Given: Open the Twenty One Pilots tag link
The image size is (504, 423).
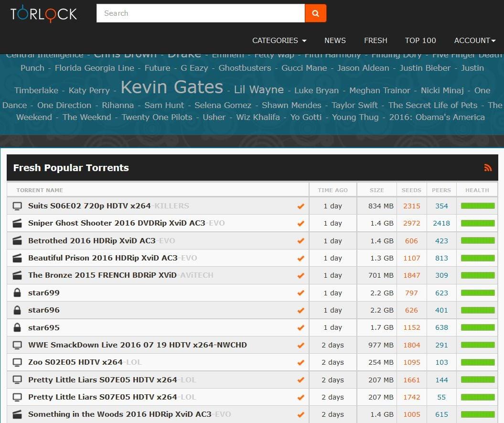Looking at the screenshot, I should click(157, 117).
